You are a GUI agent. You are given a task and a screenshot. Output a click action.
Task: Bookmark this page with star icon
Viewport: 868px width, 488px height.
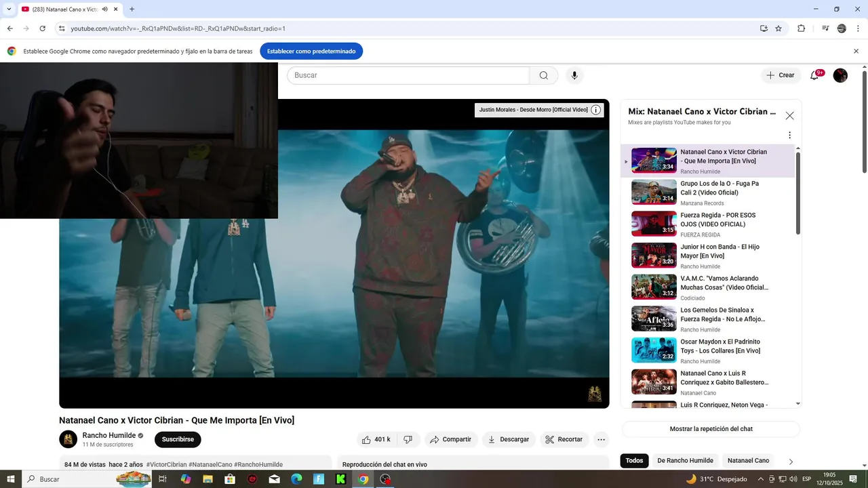pos(778,28)
